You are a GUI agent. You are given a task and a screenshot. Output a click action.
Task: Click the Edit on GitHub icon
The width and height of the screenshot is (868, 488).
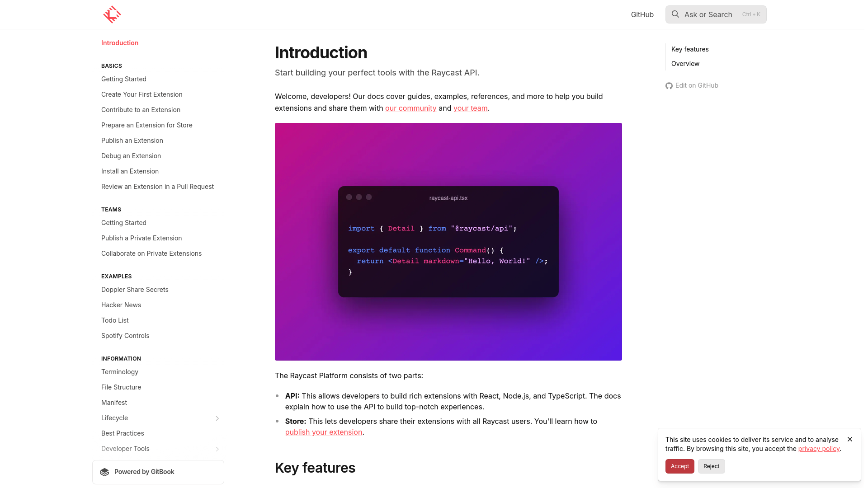coord(669,86)
